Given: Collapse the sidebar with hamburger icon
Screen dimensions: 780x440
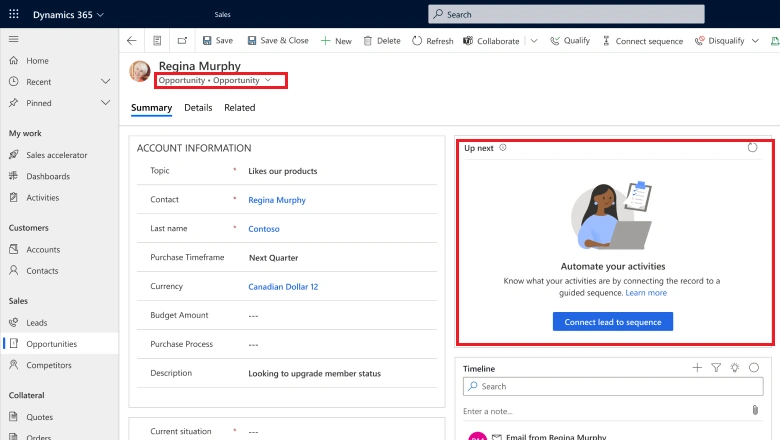Looking at the screenshot, I should (13, 39).
